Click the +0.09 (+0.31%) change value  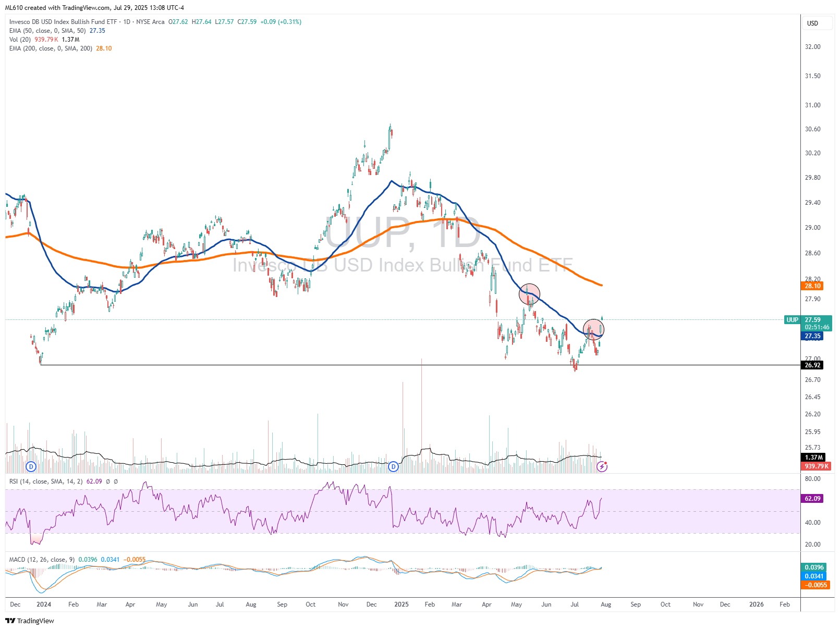coord(281,22)
